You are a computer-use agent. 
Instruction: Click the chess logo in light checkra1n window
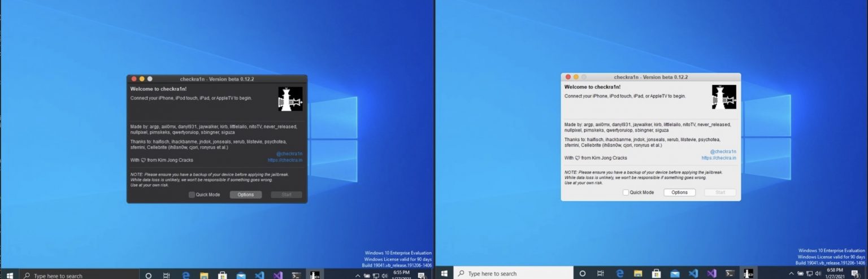(724, 97)
